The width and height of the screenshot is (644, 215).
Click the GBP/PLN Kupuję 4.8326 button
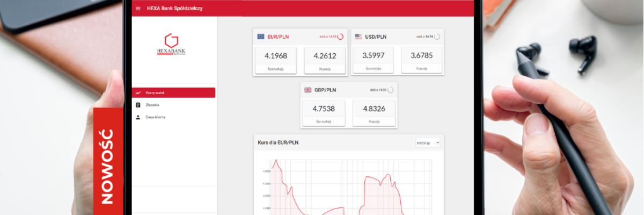[374, 113]
